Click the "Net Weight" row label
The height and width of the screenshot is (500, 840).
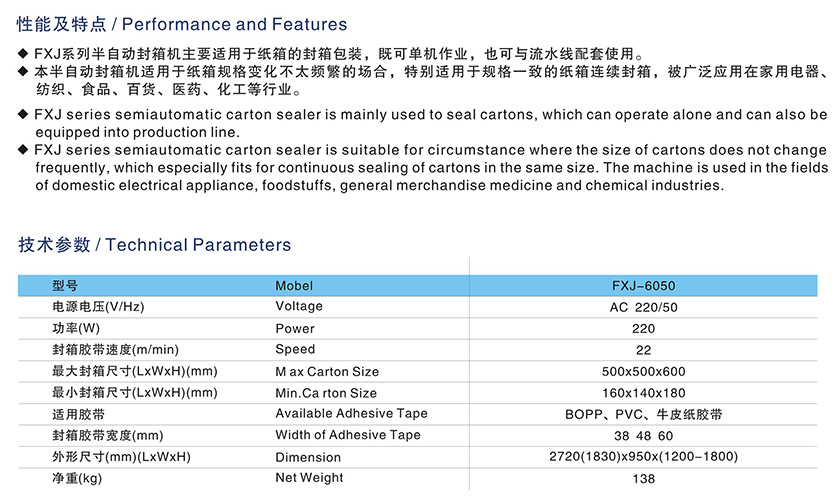pyautogui.click(x=309, y=478)
